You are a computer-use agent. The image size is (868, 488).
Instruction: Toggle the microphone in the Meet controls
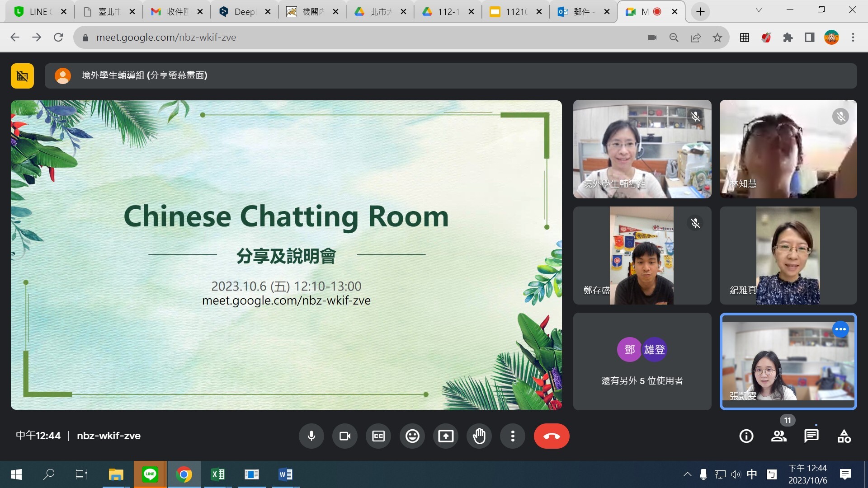[311, 436]
